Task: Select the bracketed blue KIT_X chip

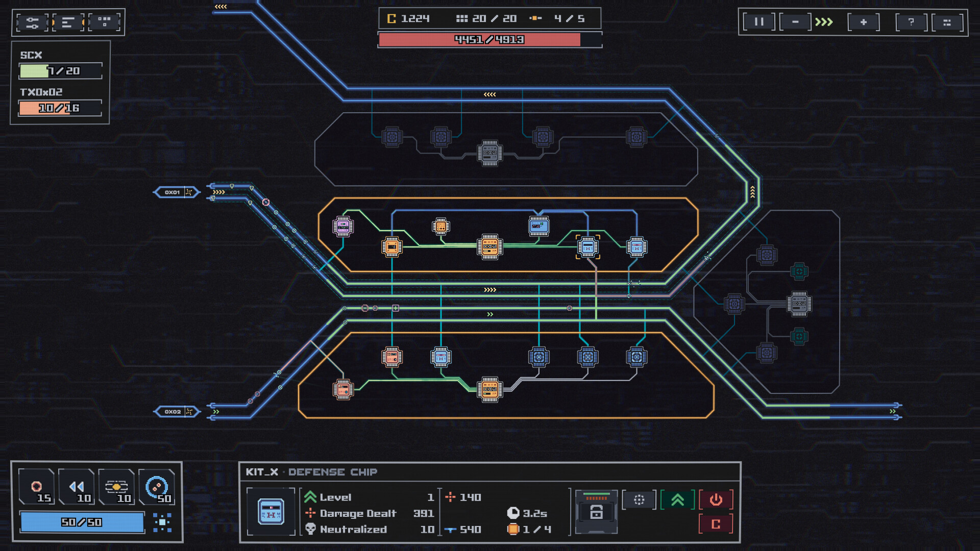Action: point(588,247)
